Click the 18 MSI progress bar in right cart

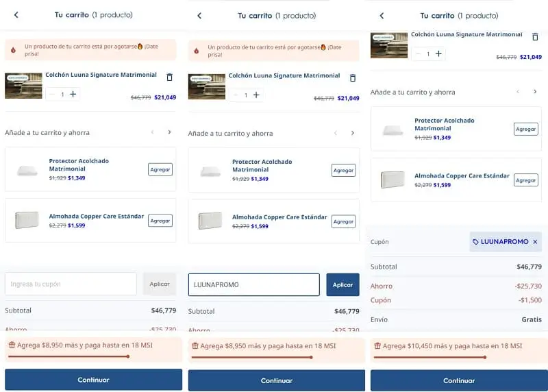[430, 357]
